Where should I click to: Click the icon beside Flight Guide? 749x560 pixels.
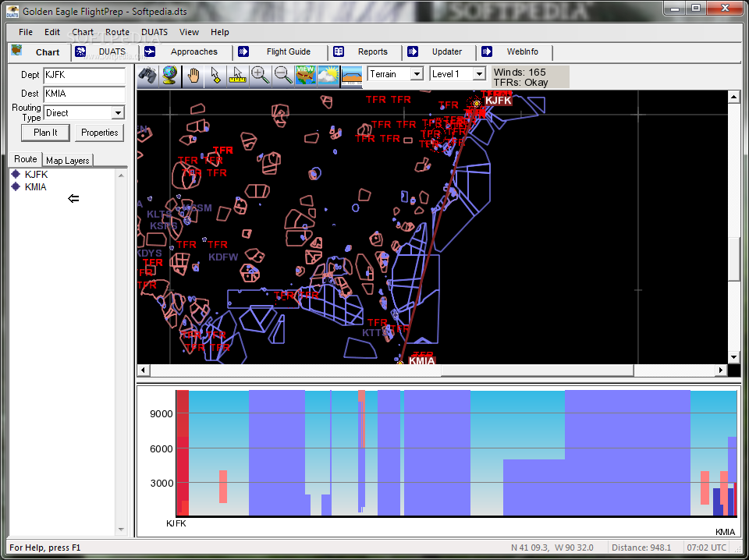point(243,51)
